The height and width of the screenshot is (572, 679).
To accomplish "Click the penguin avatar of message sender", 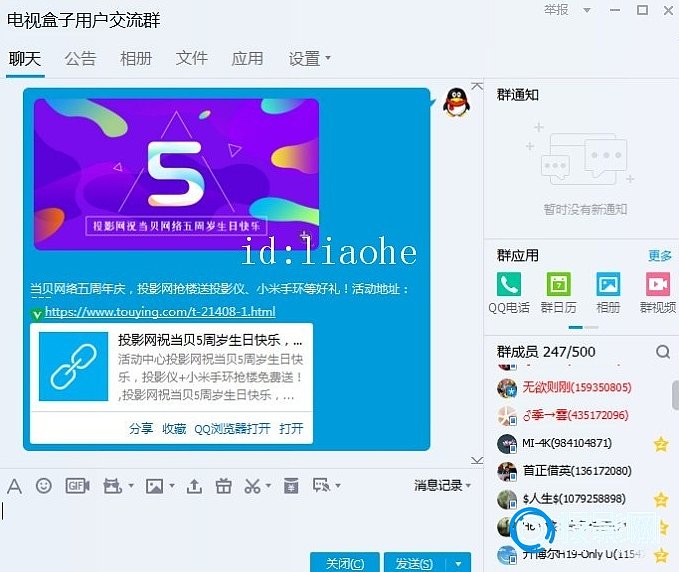I will point(456,102).
